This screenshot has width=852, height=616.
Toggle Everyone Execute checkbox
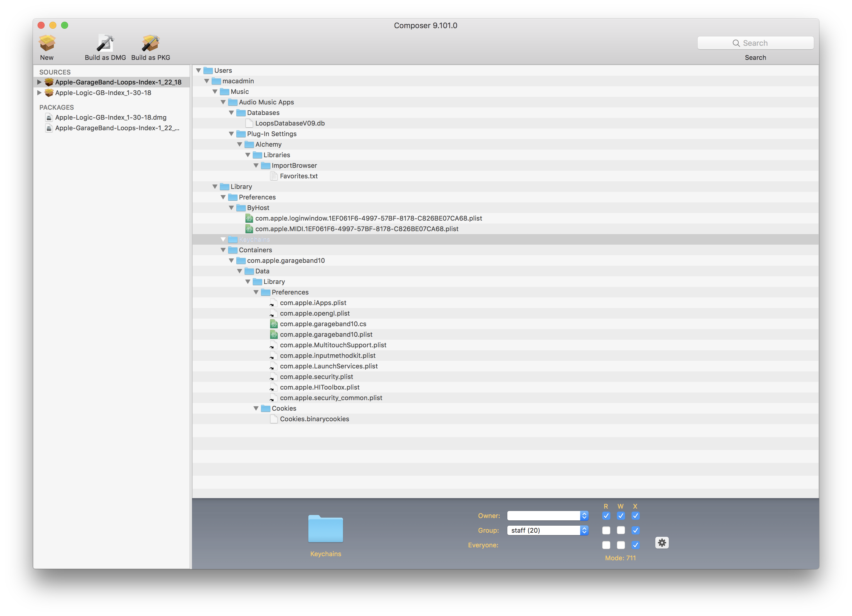(x=635, y=545)
